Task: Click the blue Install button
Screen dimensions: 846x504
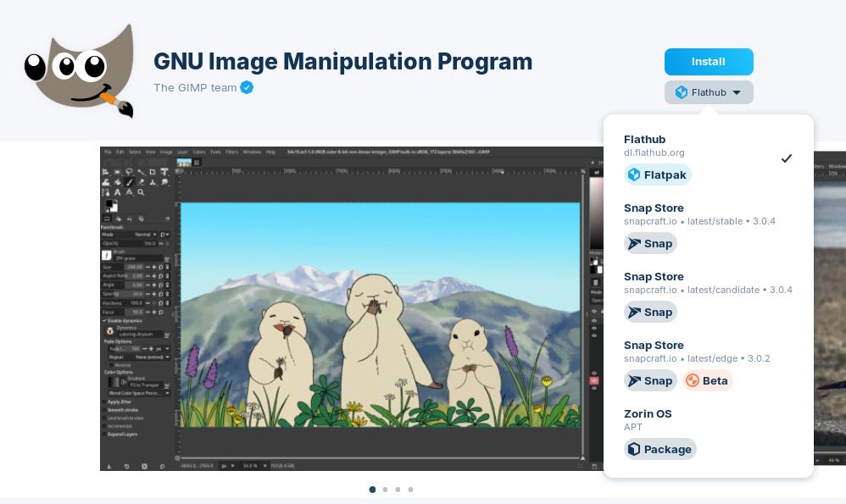Action: point(709,62)
